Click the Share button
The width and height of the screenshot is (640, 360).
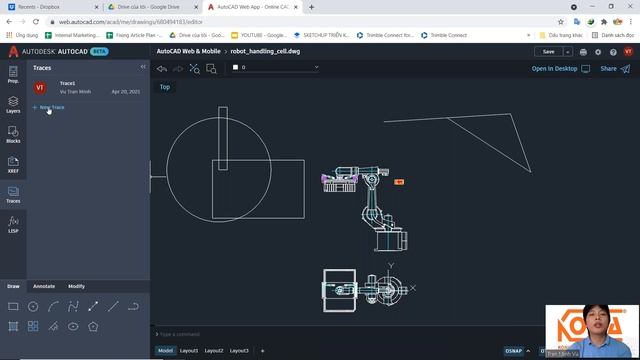click(615, 69)
